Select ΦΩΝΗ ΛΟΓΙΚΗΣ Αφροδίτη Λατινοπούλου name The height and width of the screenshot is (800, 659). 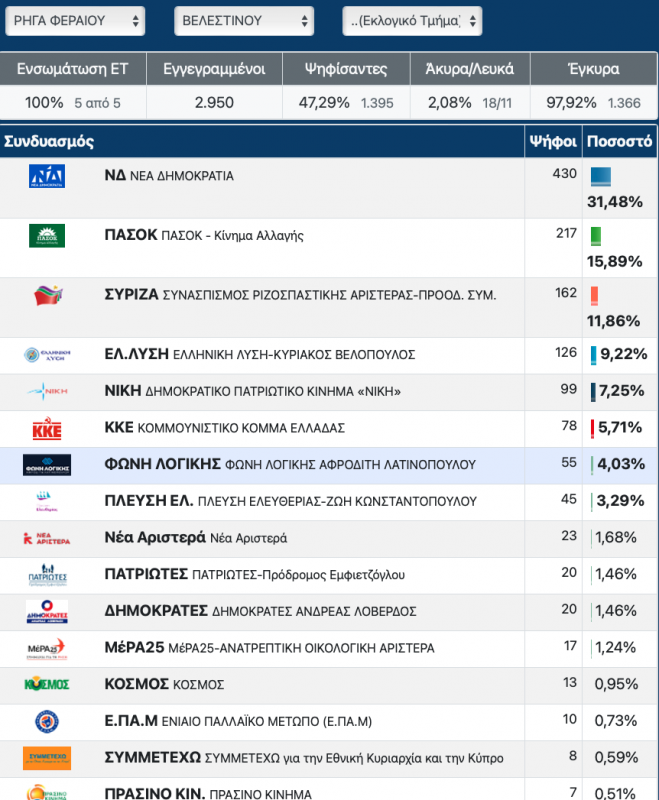coord(290,465)
